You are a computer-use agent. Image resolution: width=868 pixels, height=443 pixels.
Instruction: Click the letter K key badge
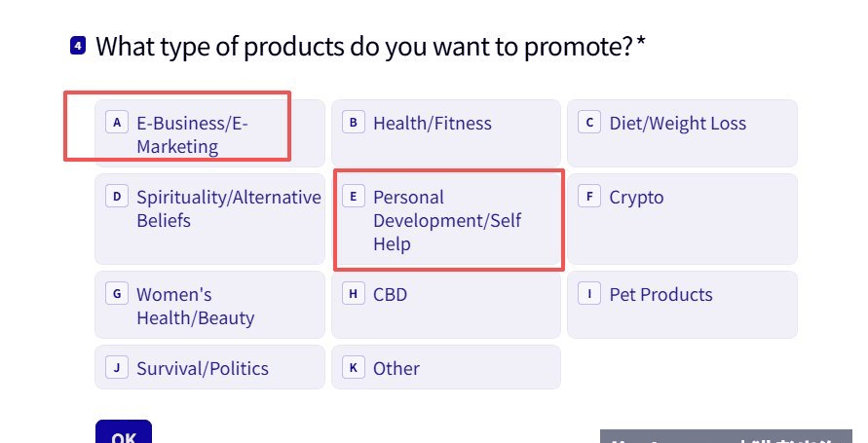pos(354,368)
